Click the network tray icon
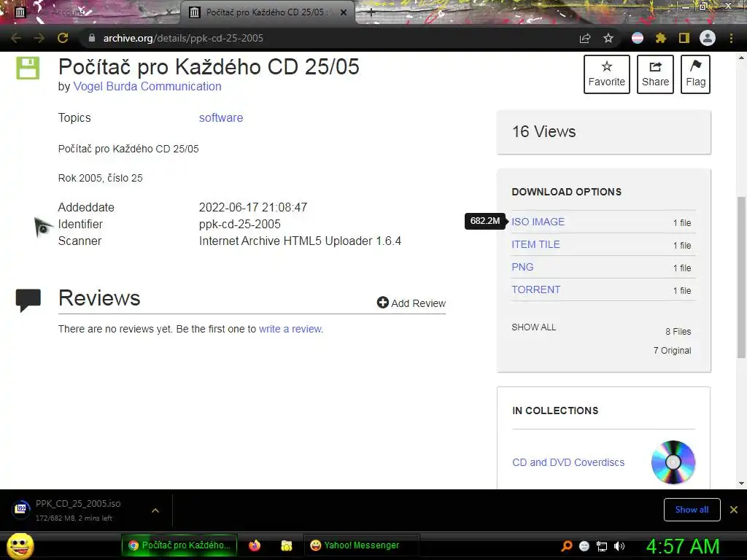This screenshot has height=560, width=747. (602, 546)
